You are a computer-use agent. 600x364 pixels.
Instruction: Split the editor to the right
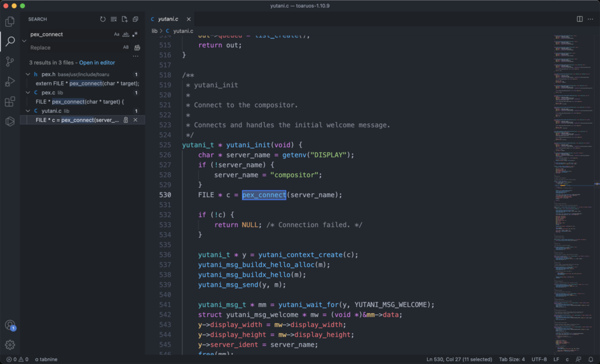(x=579, y=19)
